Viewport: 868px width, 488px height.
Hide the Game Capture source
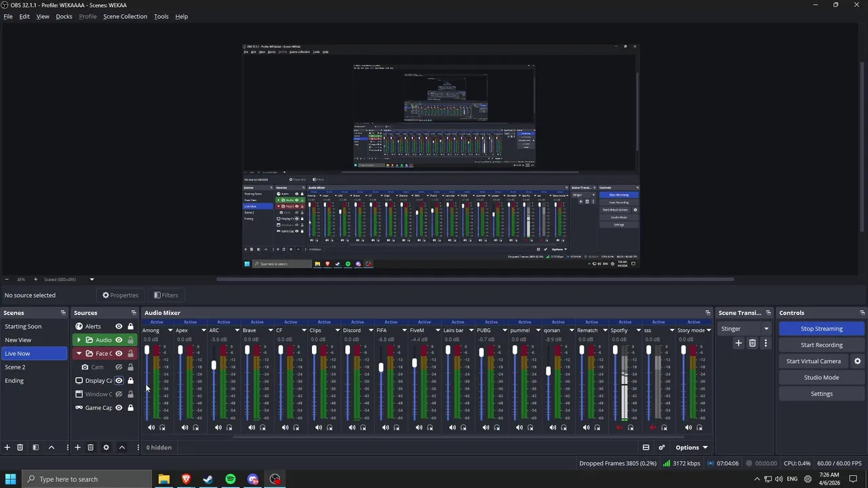coord(119,408)
